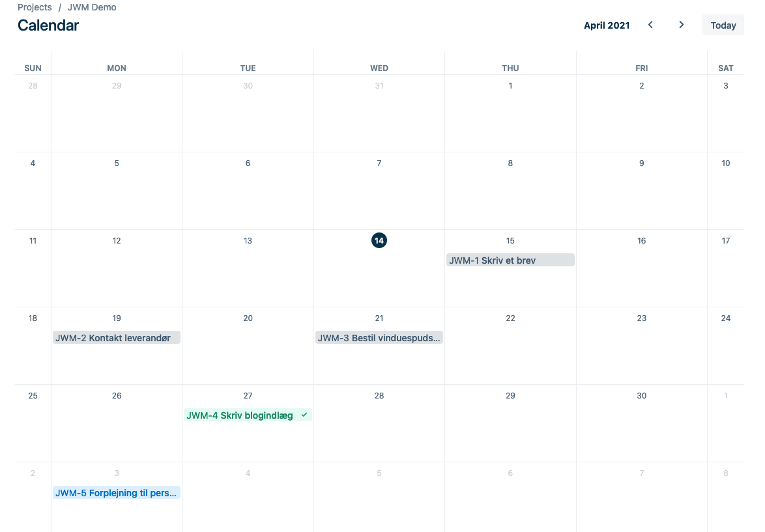
Task: Click the greyed-out March 29 cell
Action: pyautogui.click(x=117, y=114)
